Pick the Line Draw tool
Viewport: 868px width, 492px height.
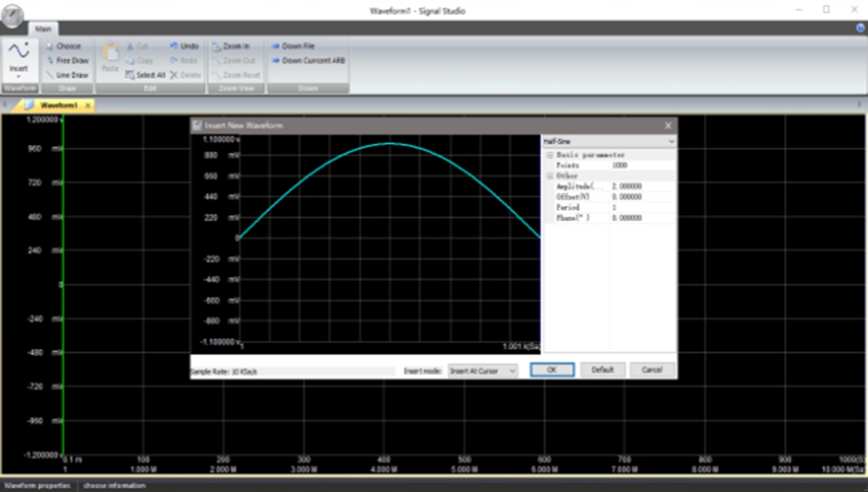(x=67, y=75)
